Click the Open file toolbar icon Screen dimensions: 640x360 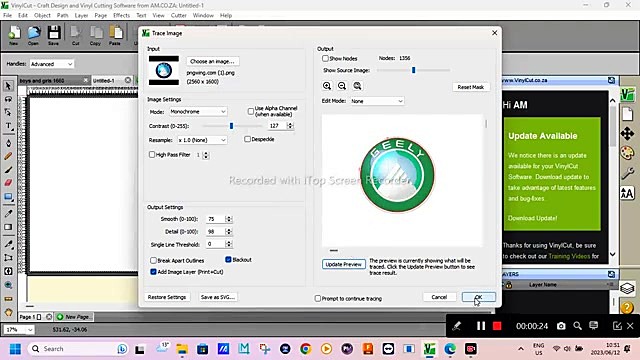34,35
